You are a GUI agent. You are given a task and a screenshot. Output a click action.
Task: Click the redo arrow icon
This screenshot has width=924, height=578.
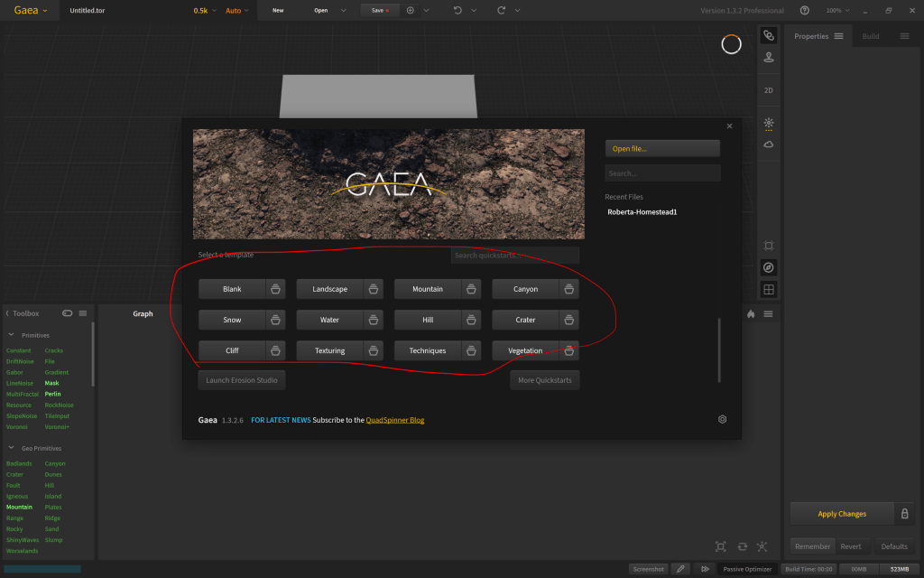click(x=501, y=11)
